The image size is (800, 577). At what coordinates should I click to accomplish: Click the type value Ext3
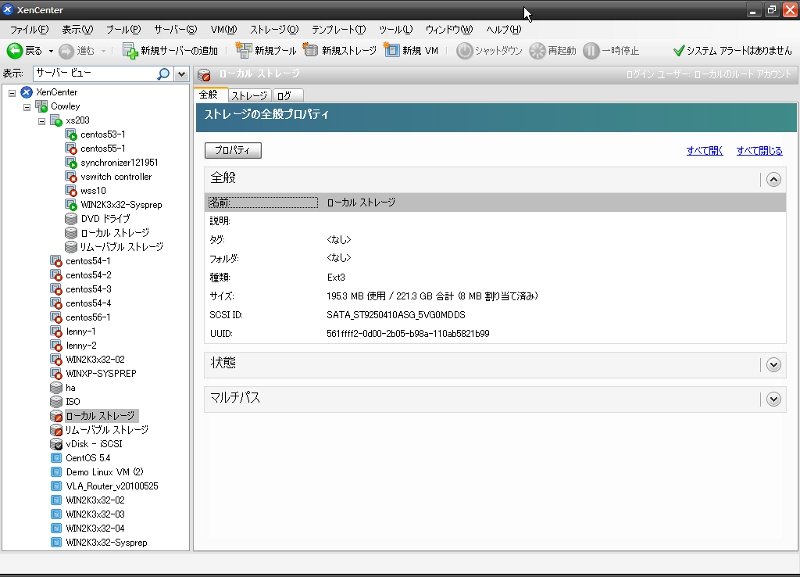pos(336,278)
